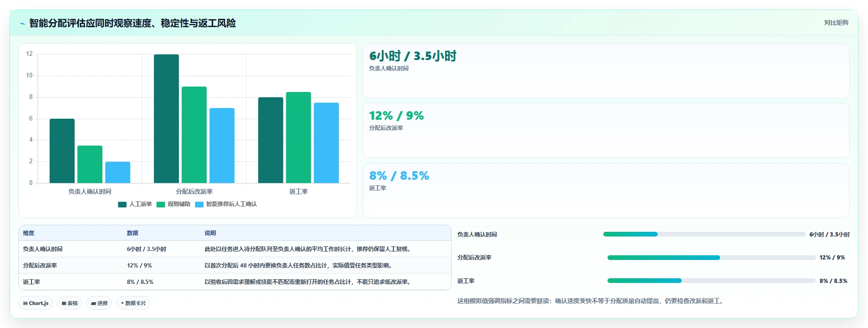Click the 分配后改派率 caption in the second card
Viewport: 868px width, 328px height.
coord(386,128)
